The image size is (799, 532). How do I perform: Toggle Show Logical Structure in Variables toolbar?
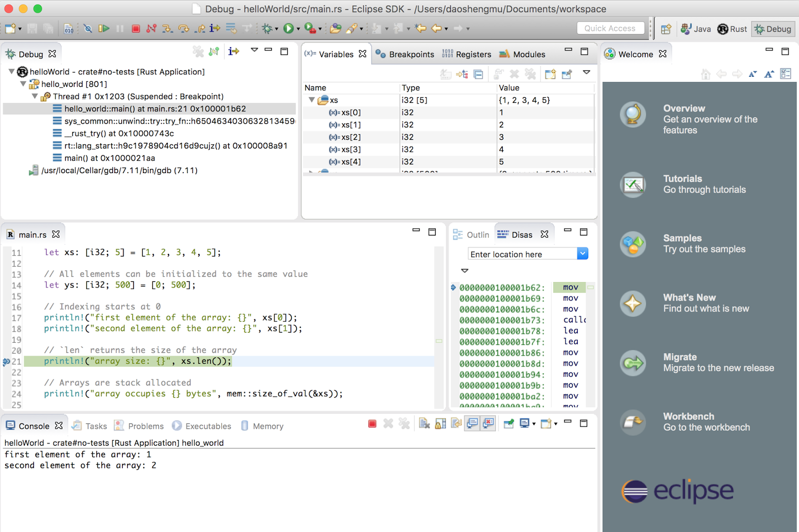tap(462, 74)
